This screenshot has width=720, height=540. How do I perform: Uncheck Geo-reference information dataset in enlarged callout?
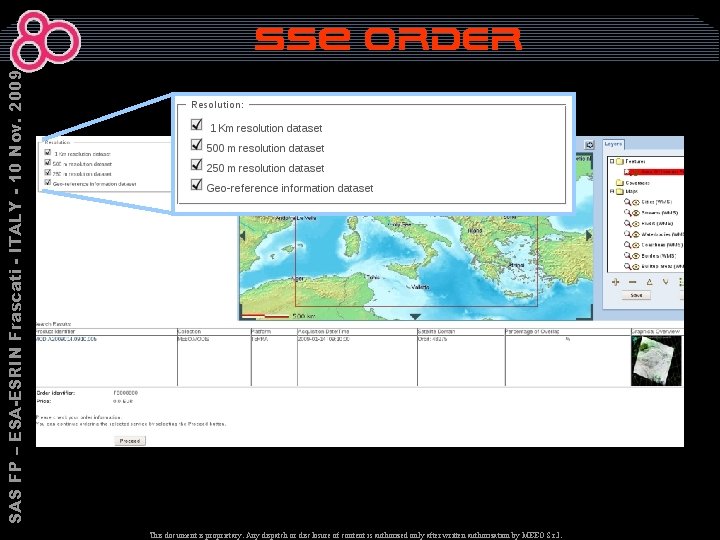[x=197, y=185]
